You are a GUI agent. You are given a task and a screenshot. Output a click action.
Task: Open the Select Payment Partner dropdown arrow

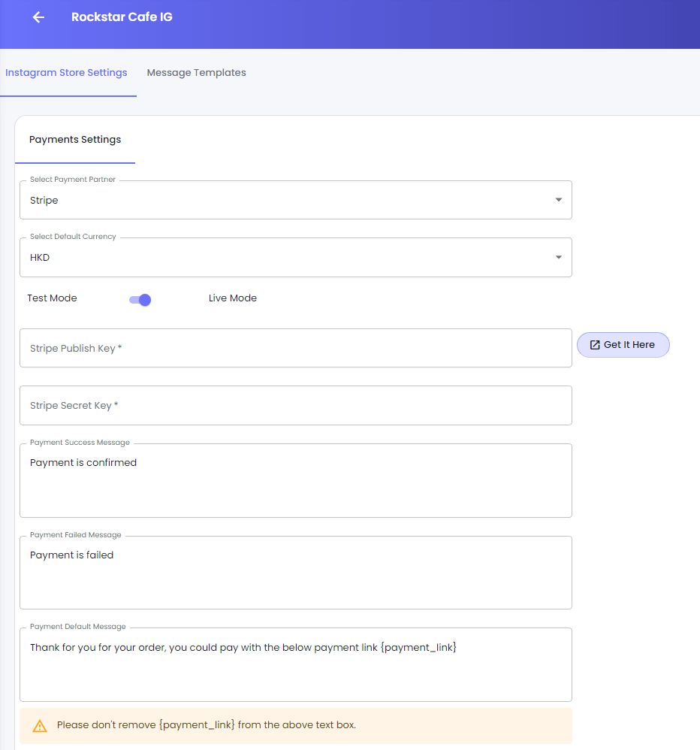(559, 200)
